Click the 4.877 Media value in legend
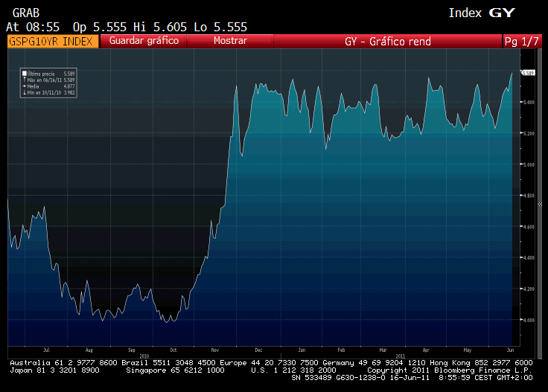The image size is (548, 392). click(x=69, y=86)
